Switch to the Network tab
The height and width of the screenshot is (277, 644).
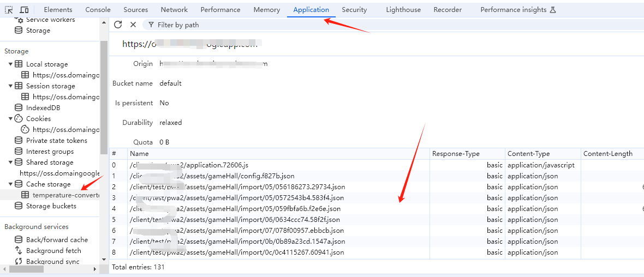174,10
